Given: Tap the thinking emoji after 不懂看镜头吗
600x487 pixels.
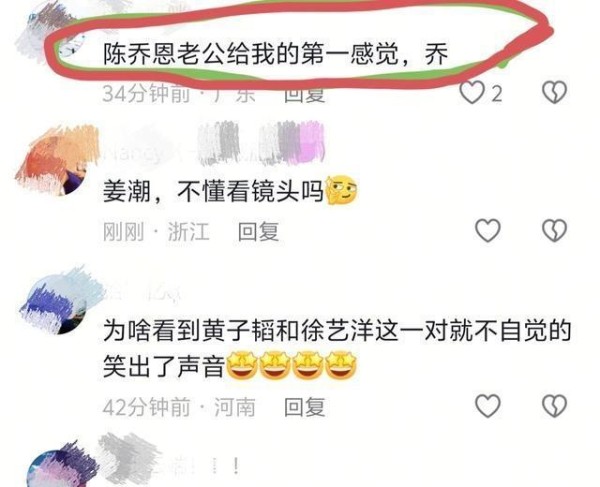Looking at the screenshot, I should point(342,190).
